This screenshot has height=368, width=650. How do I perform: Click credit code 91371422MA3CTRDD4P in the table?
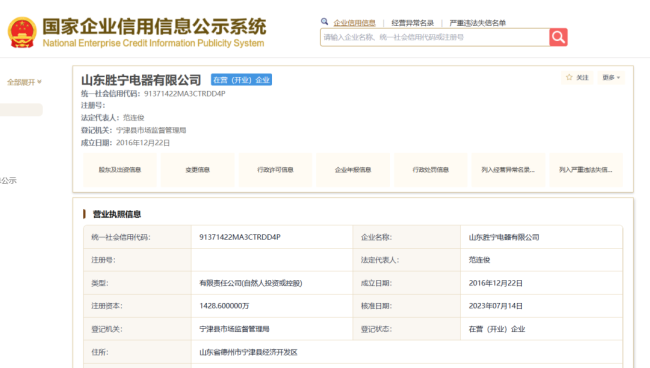pyautogui.click(x=240, y=237)
